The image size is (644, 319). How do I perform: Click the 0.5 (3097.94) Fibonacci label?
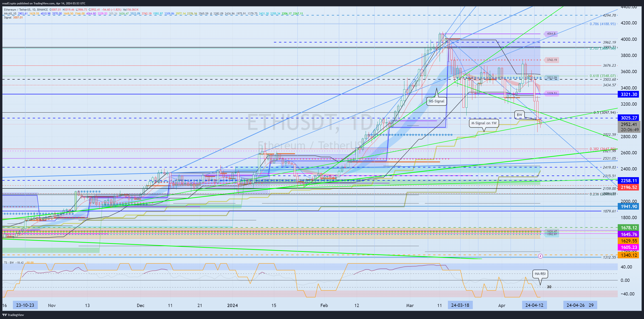pos(604,113)
